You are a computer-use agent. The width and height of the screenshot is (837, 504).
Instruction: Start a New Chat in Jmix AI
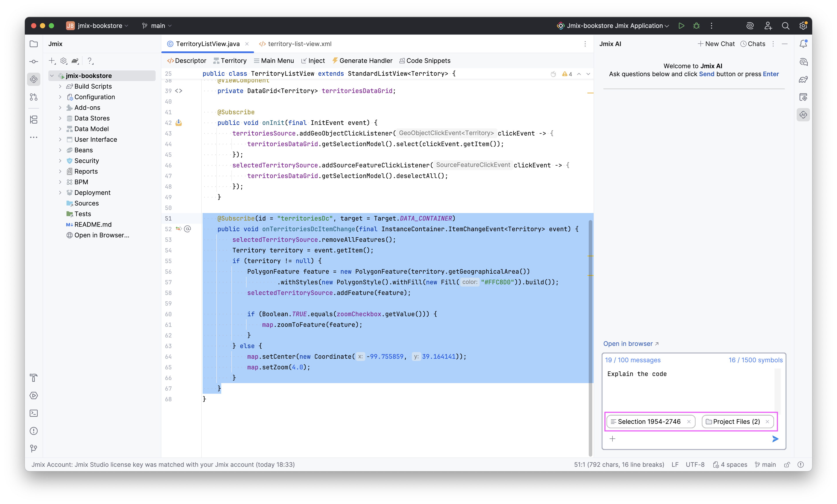716,43
